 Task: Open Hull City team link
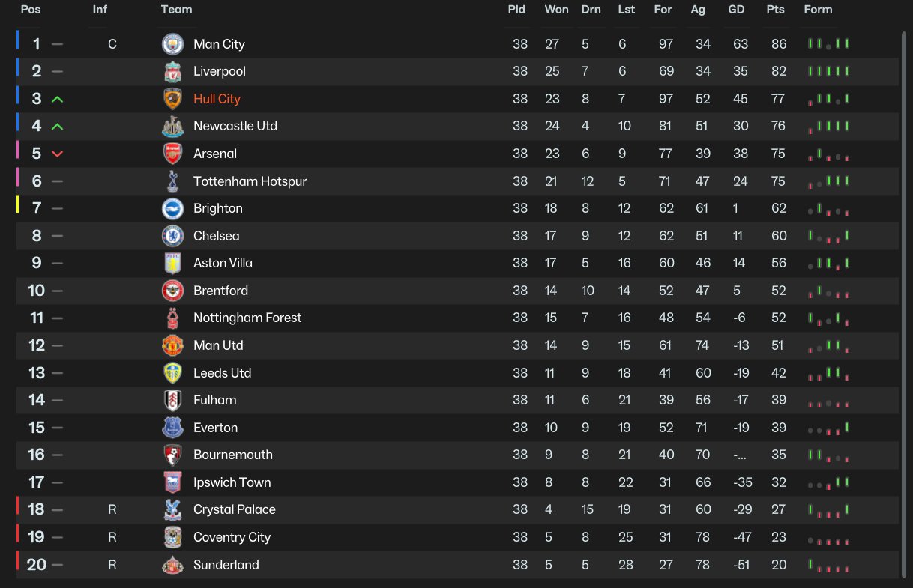pos(217,99)
